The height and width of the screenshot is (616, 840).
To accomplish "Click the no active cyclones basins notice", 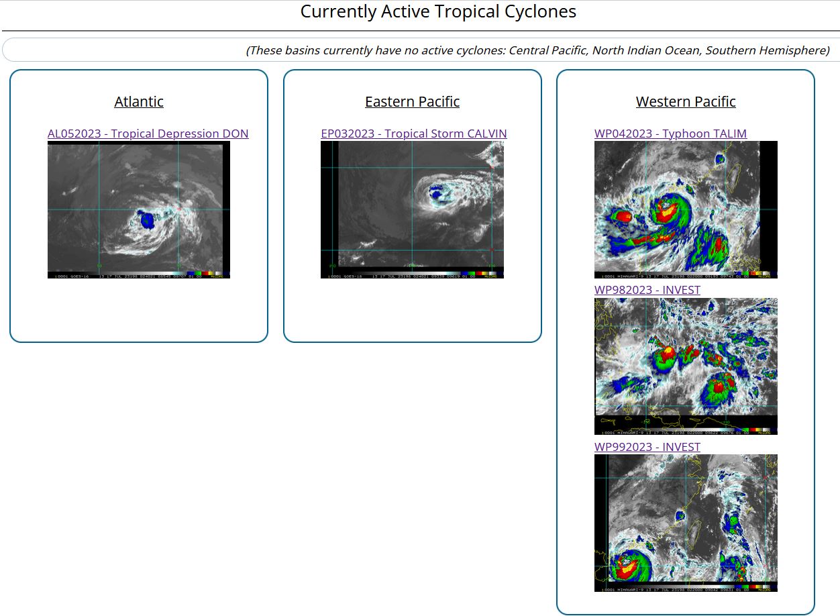I will pyautogui.click(x=537, y=50).
